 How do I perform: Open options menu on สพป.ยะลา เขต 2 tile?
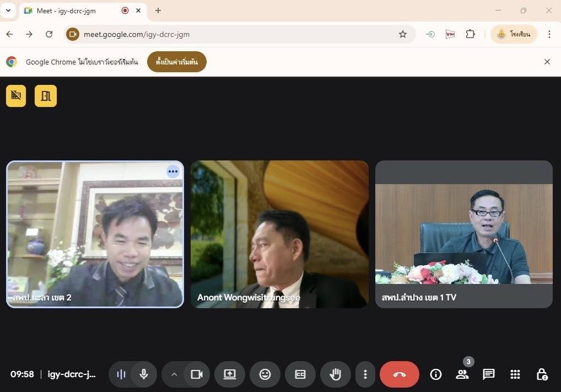click(173, 171)
